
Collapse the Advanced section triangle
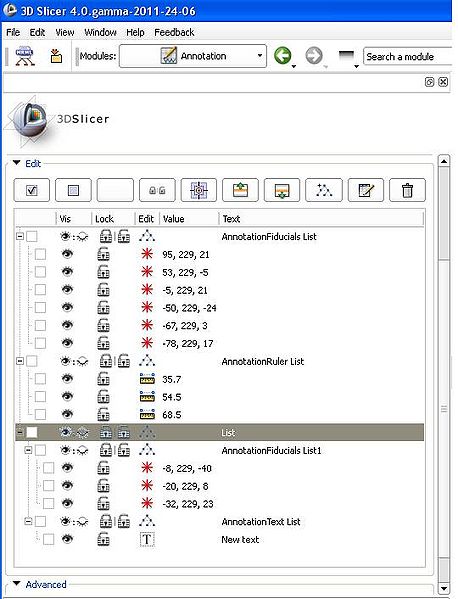pos(16,584)
